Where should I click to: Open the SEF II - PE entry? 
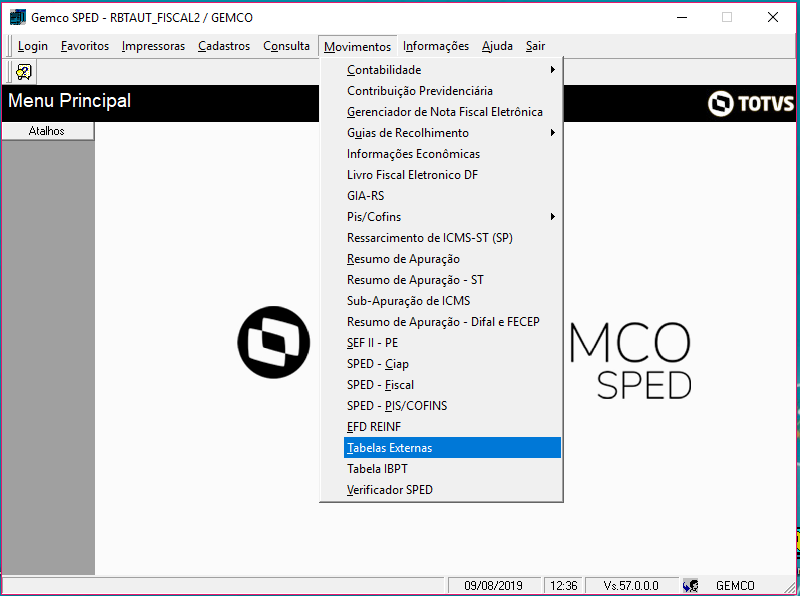pos(452,342)
